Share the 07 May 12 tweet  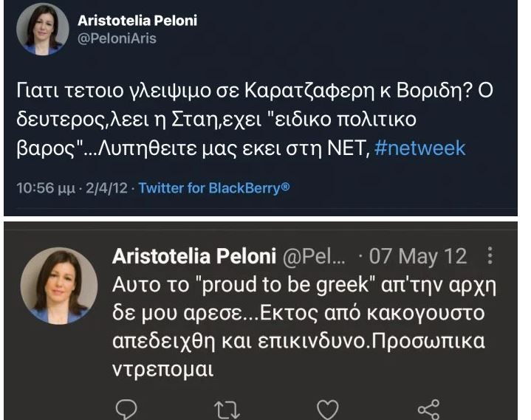click(x=428, y=407)
